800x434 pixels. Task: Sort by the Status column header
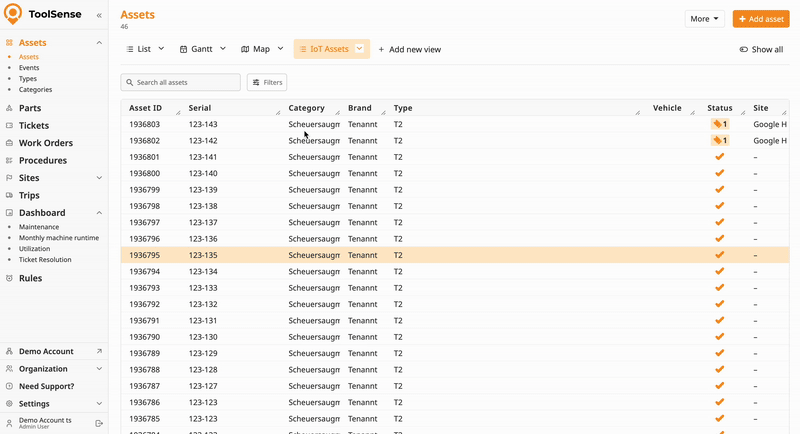tap(719, 108)
